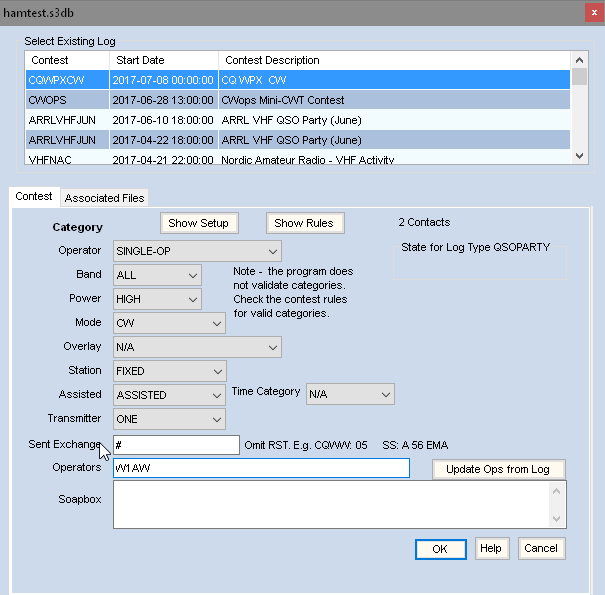Click the Start Date column header
The width and height of the screenshot is (605, 595).
point(164,60)
